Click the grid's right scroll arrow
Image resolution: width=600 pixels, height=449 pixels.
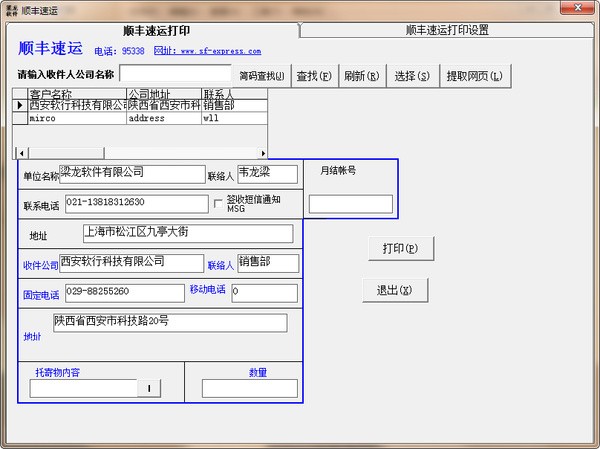(x=263, y=153)
